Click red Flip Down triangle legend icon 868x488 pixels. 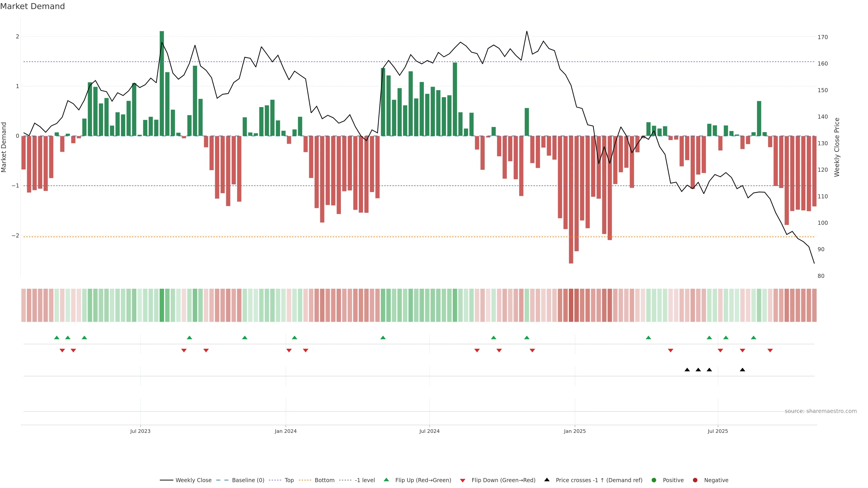point(463,481)
